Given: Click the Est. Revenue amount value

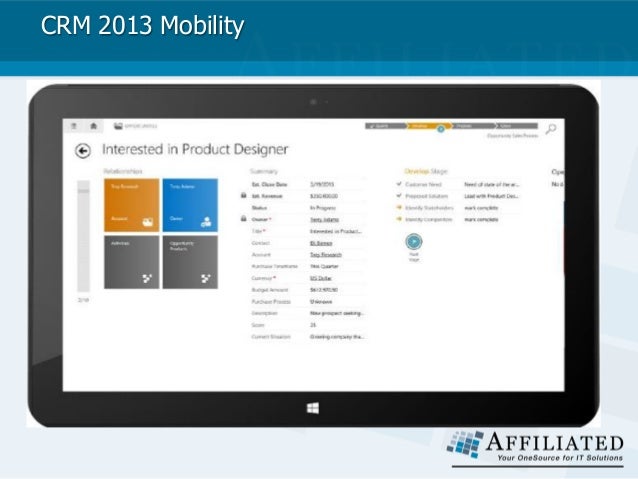Looking at the screenshot, I should [324, 196].
